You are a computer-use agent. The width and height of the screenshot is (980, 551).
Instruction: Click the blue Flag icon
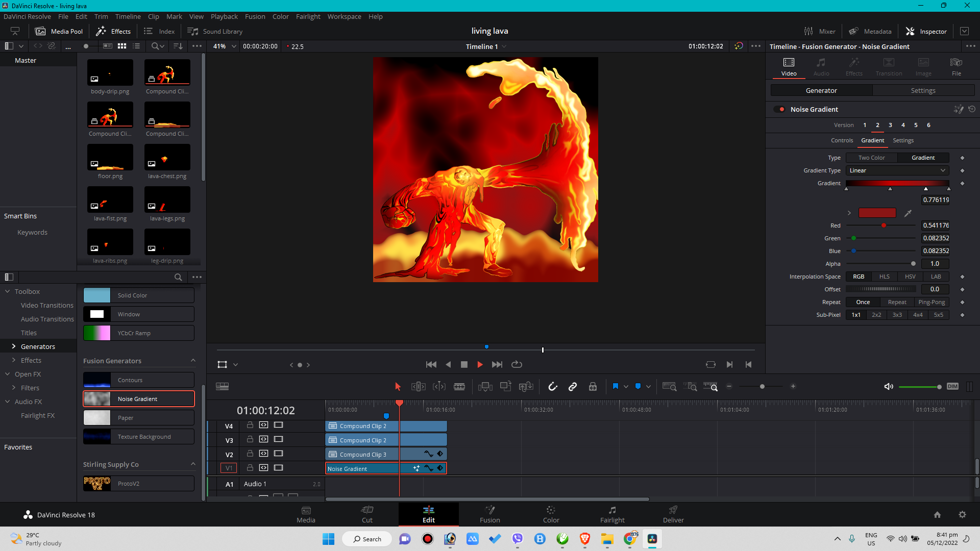(x=616, y=386)
